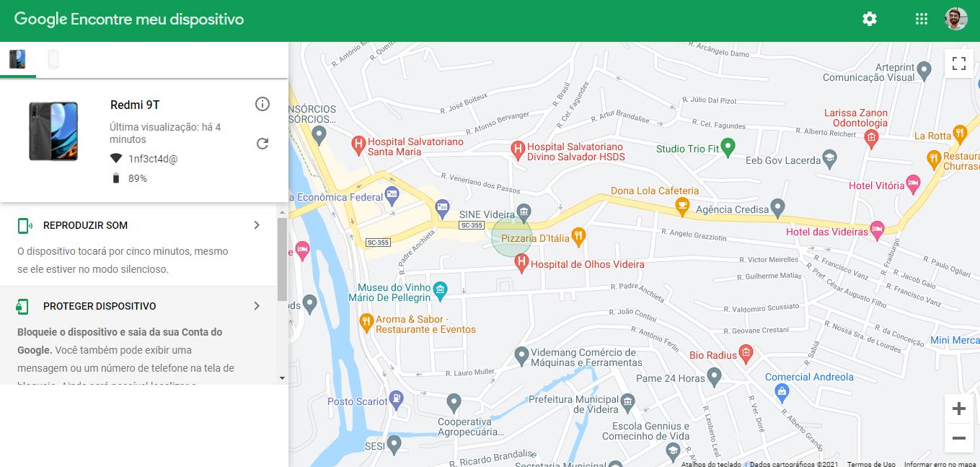The image size is (980, 467).
Task: Click Google Encontre meu dispositivo title
Action: tap(129, 19)
